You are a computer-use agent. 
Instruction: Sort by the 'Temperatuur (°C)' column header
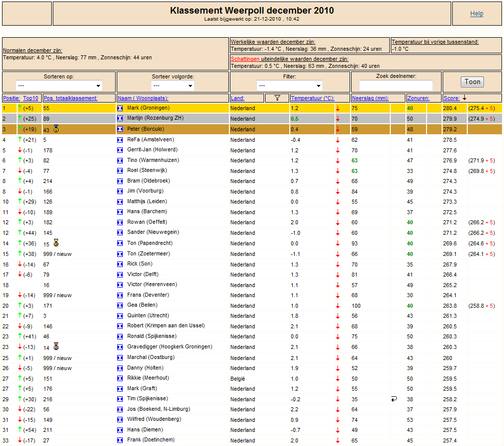312,98
